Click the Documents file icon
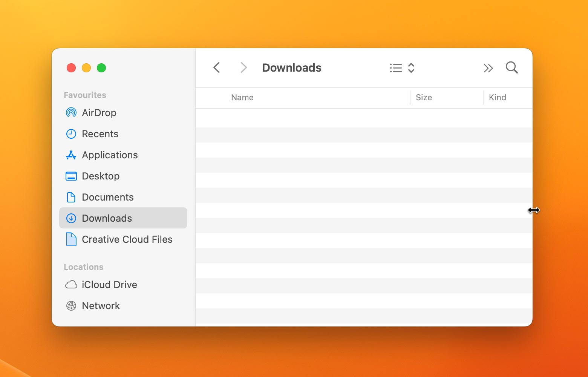The width and height of the screenshot is (588, 377). coord(71,197)
